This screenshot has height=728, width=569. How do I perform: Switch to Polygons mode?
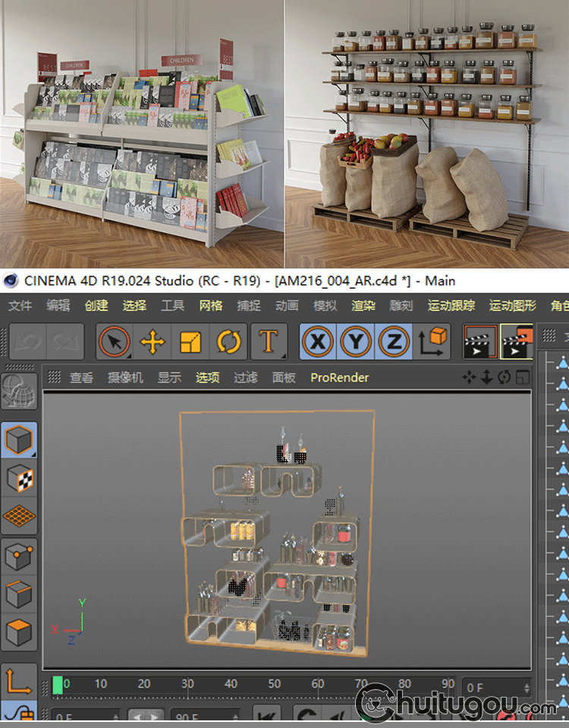(19, 632)
